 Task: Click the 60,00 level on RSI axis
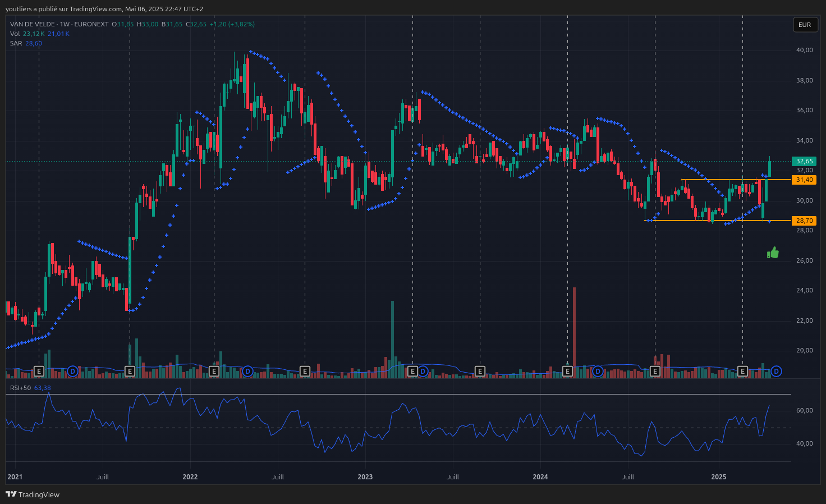pyautogui.click(x=804, y=410)
